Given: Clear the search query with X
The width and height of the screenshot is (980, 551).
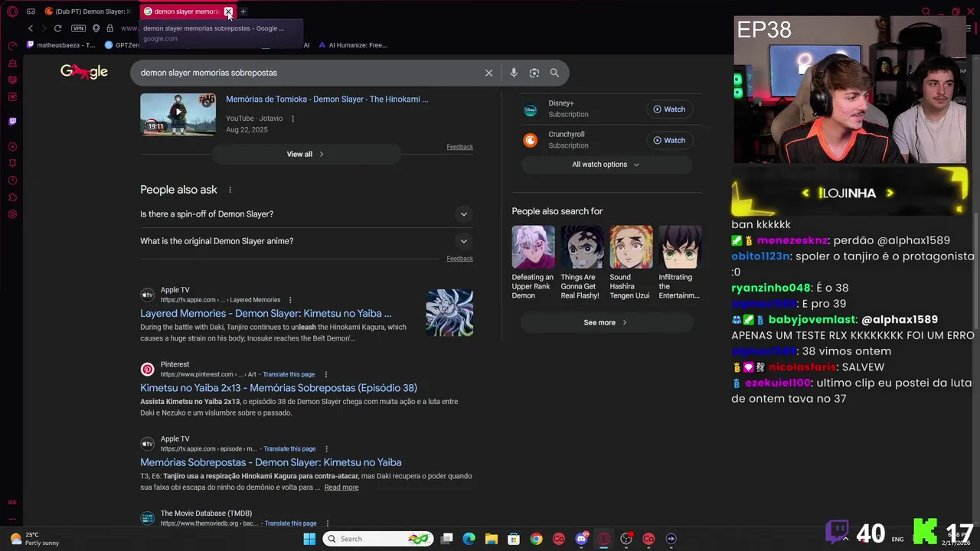Looking at the screenshot, I should click(488, 73).
